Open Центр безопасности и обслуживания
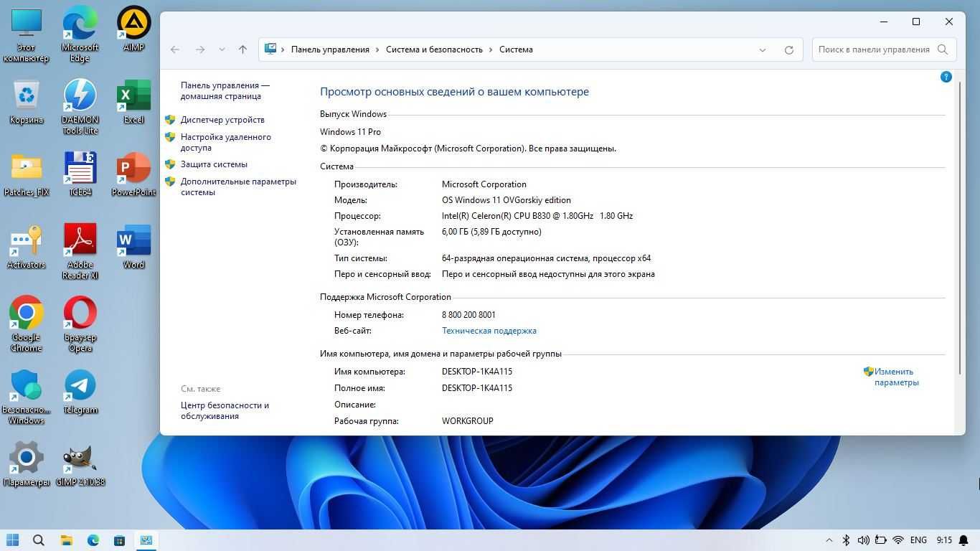The height and width of the screenshot is (551, 980). [x=225, y=410]
